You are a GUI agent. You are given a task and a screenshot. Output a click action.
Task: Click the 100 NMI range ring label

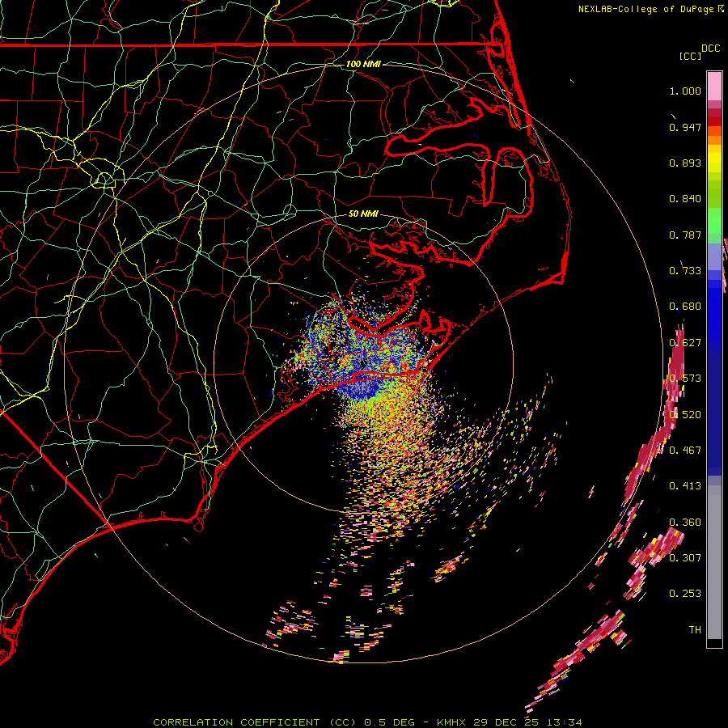(363, 64)
